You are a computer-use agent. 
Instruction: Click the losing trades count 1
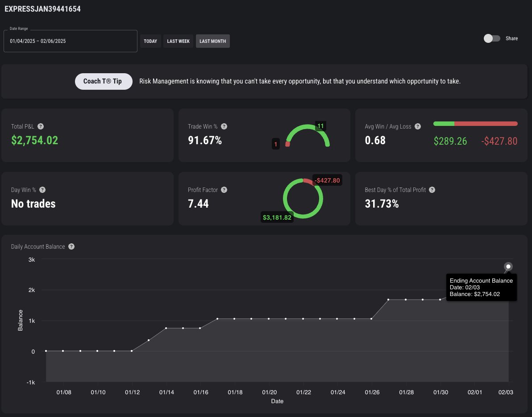[x=275, y=144]
